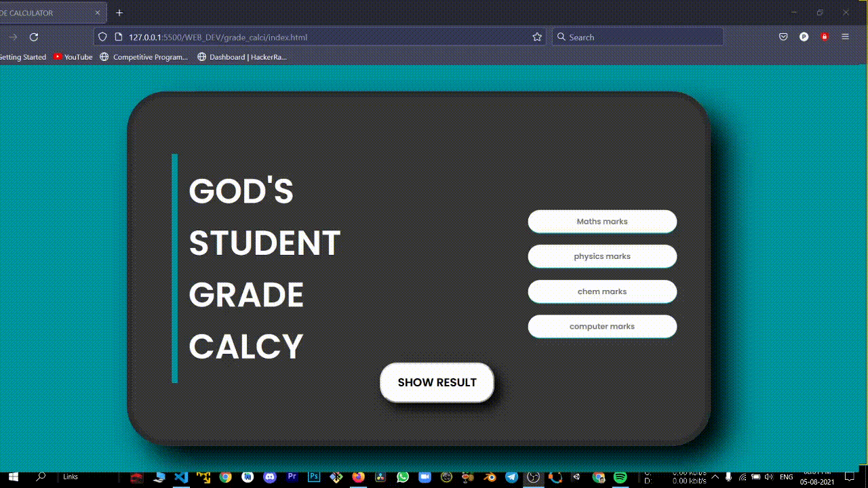Viewport: 868px width, 488px height.
Task: Open Zoom from taskbar
Action: click(x=424, y=477)
